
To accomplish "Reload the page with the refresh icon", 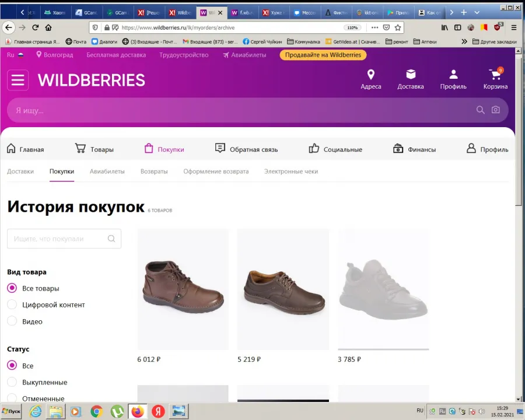I will (36, 27).
